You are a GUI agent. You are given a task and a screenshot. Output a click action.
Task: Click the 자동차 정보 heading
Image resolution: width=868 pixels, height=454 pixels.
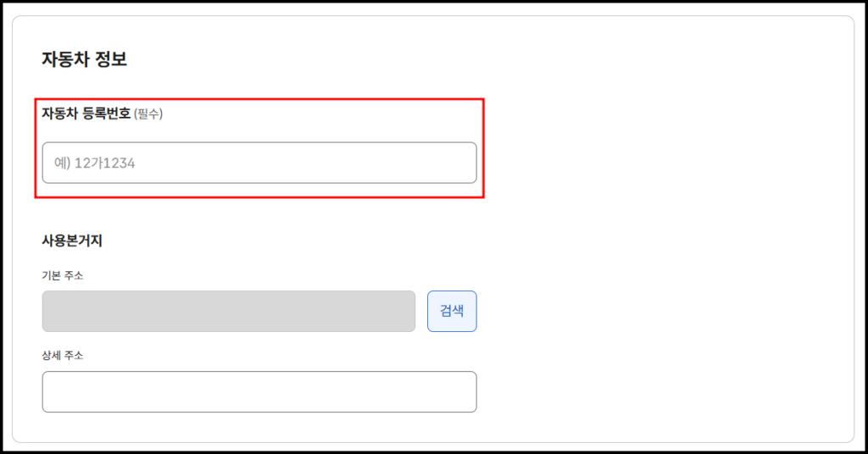pos(84,59)
